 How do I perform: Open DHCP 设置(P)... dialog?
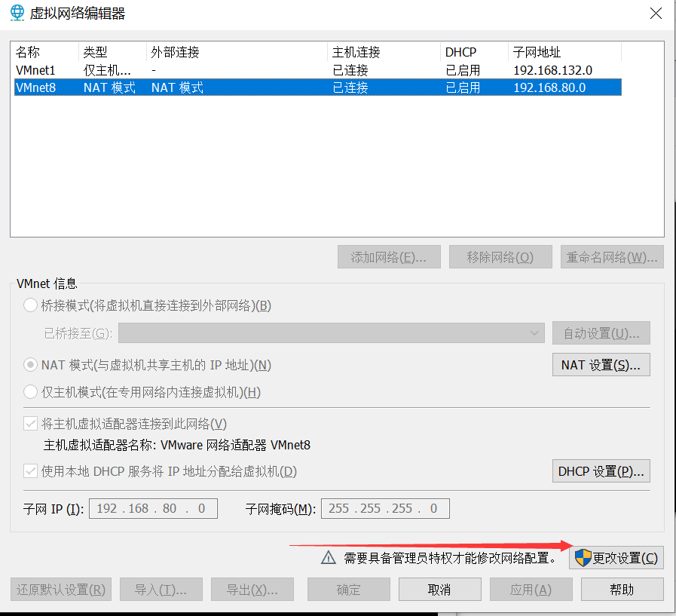[601, 471]
